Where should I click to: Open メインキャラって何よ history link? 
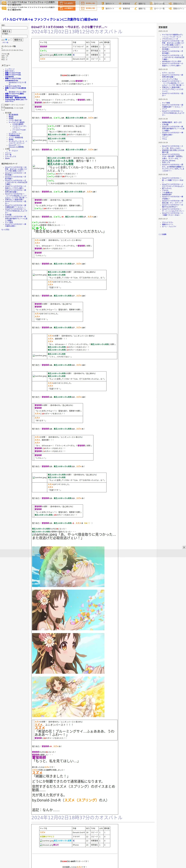tap(170, 79)
